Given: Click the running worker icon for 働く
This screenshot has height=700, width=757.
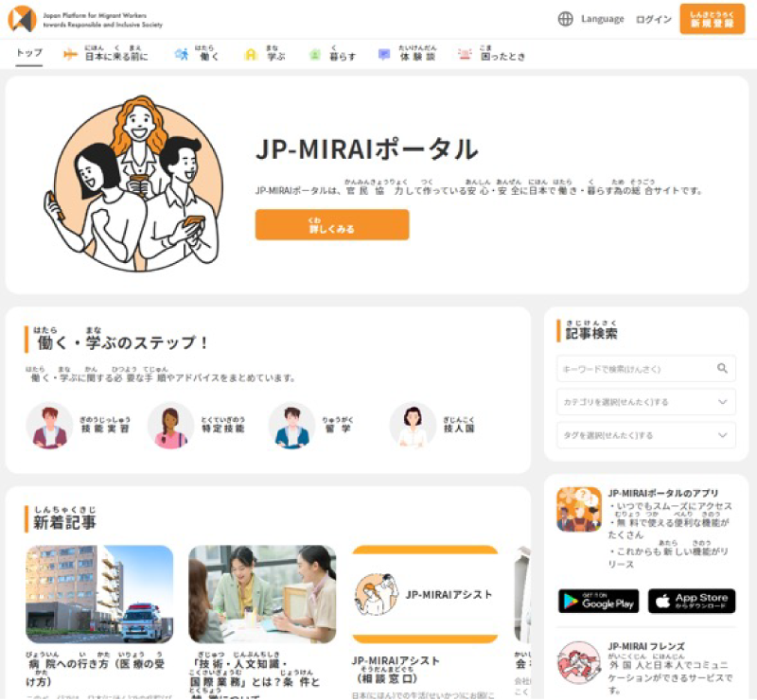Looking at the screenshot, I should click(x=182, y=54).
